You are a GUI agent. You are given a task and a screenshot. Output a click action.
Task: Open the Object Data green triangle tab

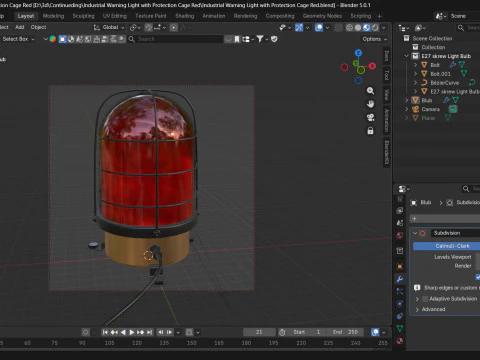pos(400,328)
